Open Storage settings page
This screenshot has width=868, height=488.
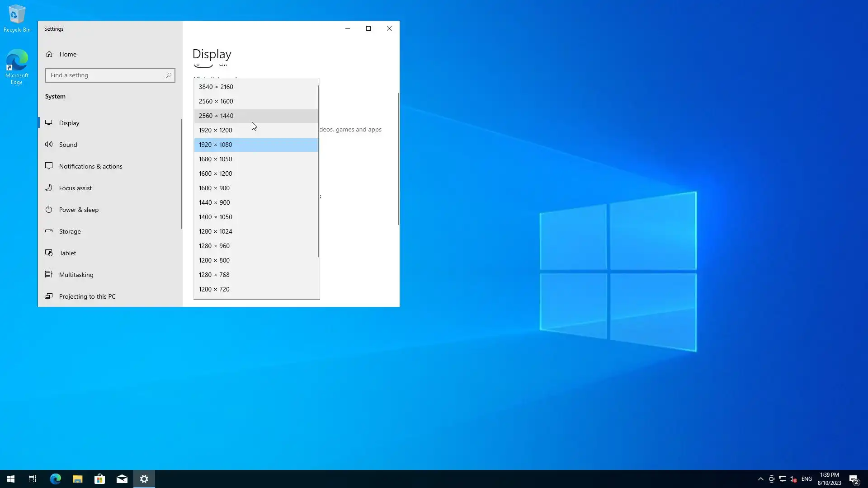click(70, 231)
